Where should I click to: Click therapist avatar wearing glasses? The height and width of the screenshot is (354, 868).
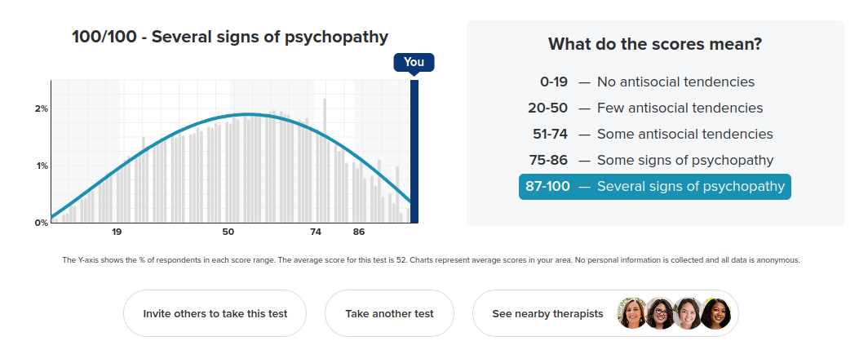[659, 313]
